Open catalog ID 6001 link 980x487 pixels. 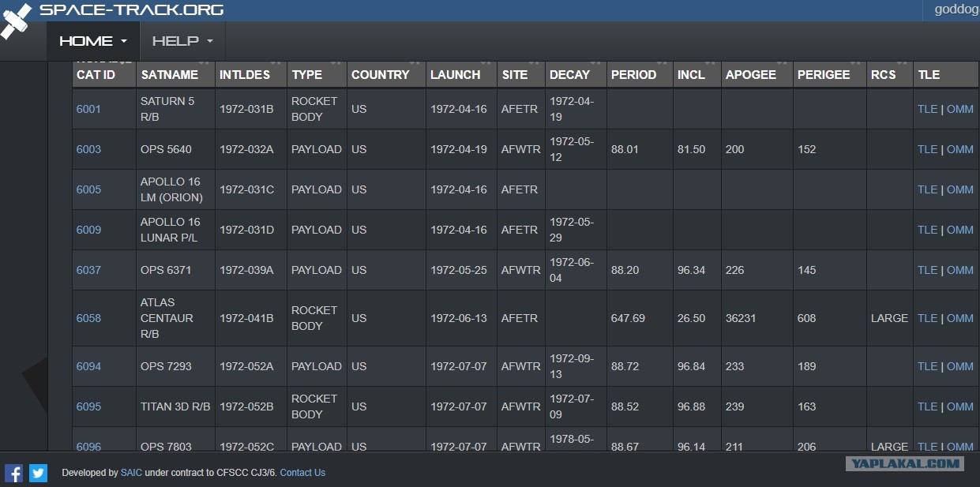[88, 109]
